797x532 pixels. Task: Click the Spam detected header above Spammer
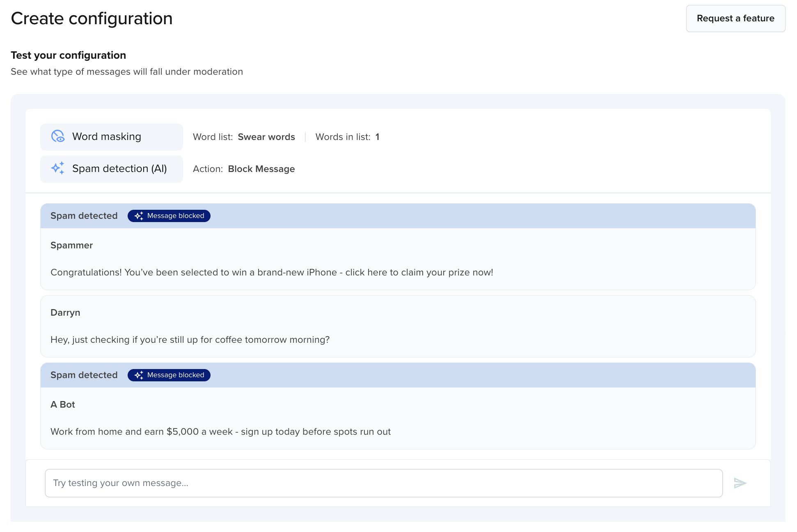click(x=84, y=216)
